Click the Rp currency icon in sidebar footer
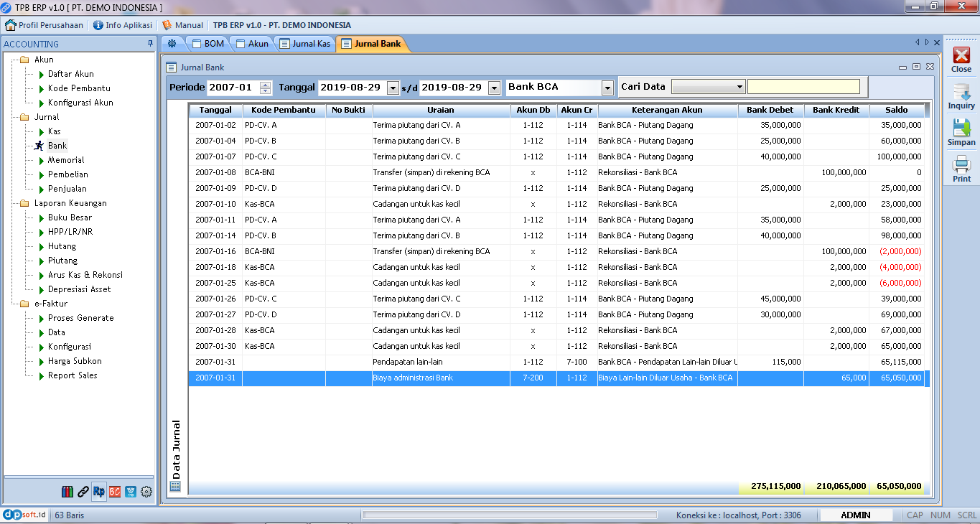 pyautogui.click(x=99, y=492)
